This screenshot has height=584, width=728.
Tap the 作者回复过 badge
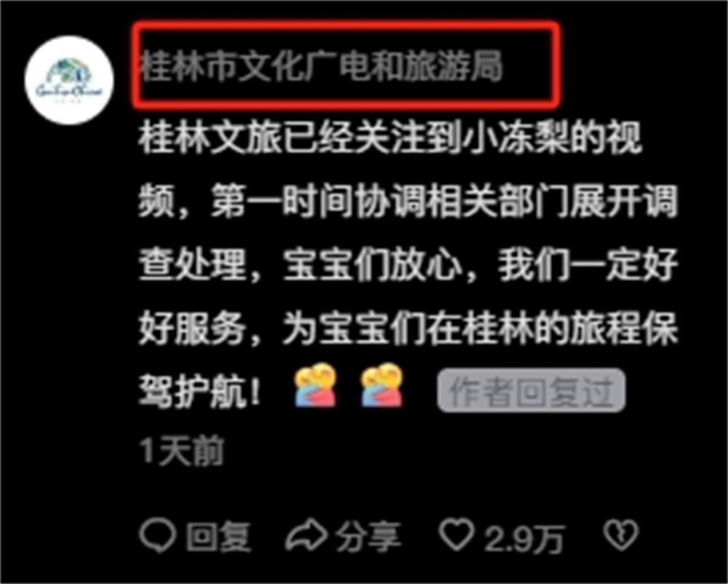531,390
